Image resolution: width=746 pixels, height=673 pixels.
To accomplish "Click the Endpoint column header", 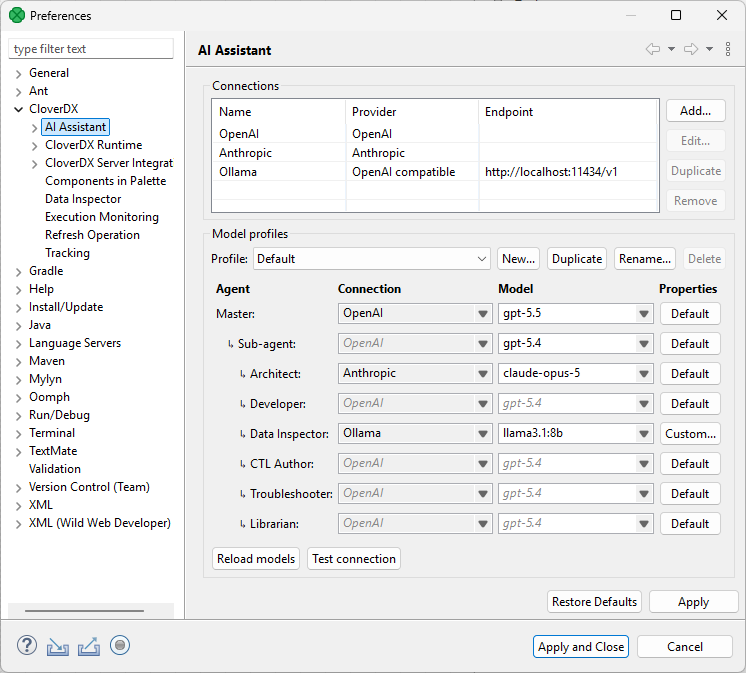I will (569, 112).
